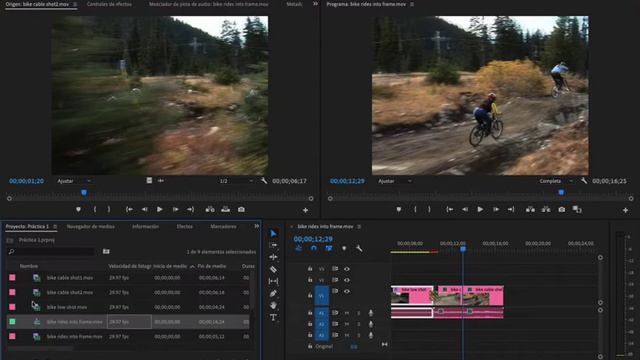
Task: Toggle Linked Selection in timeline
Action: point(329,248)
